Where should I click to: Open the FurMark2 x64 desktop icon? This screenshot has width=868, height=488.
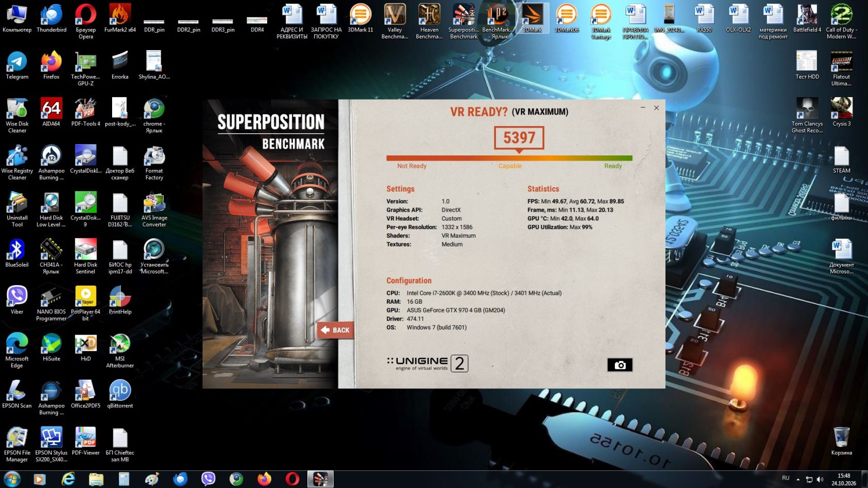click(x=120, y=19)
